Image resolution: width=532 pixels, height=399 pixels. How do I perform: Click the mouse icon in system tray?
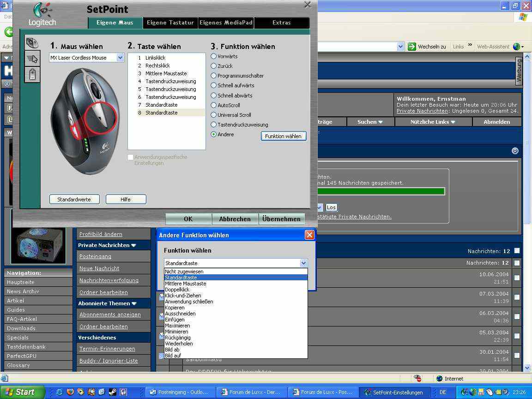pyautogui.click(x=490, y=392)
